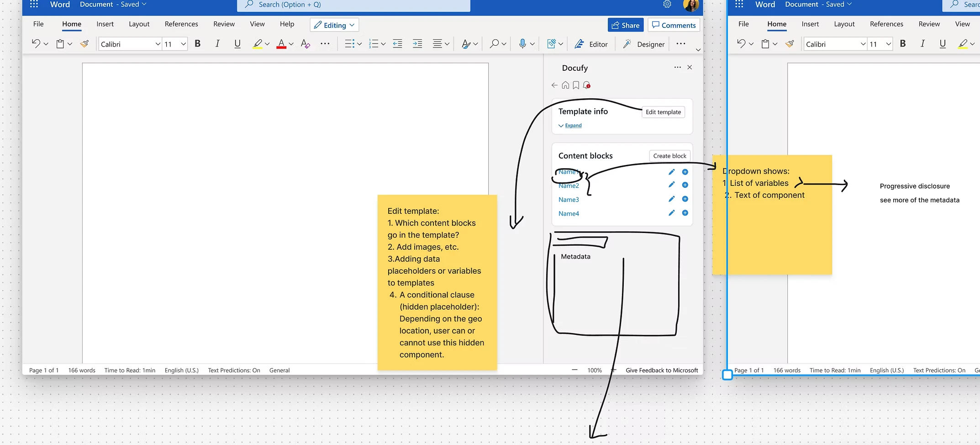The height and width of the screenshot is (445, 980).
Task: Click the user profile avatar
Action: 691,5
